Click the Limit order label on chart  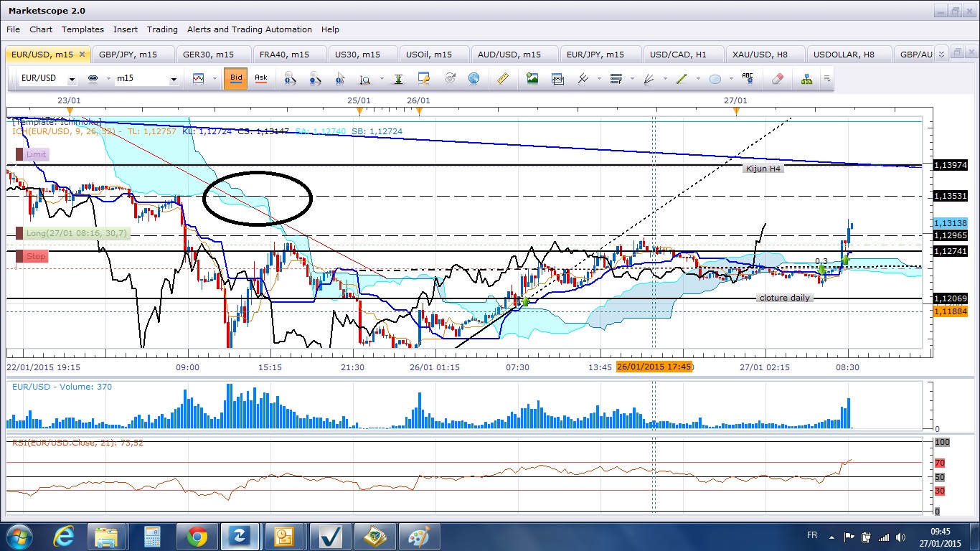pyautogui.click(x=36, y=154)
